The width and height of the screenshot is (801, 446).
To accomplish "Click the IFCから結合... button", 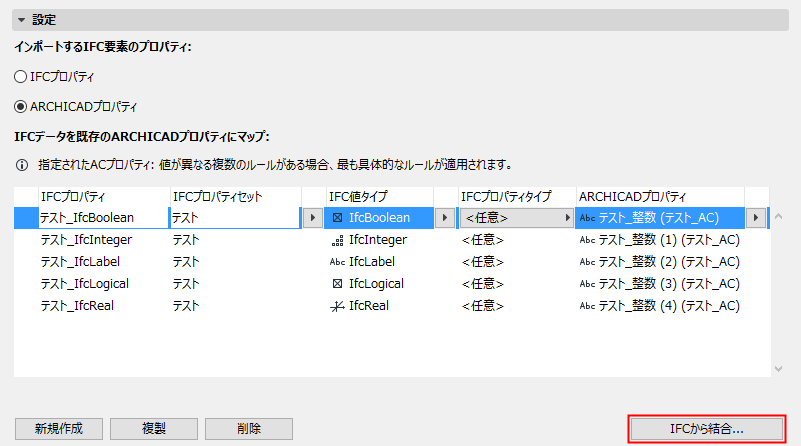I will [x=707, y=429].
